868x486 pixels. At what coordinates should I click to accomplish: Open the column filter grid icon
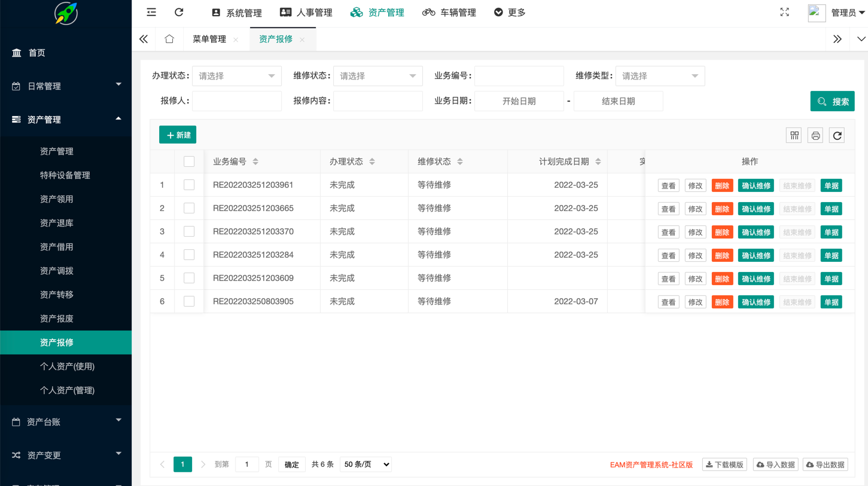pos(794,136)
